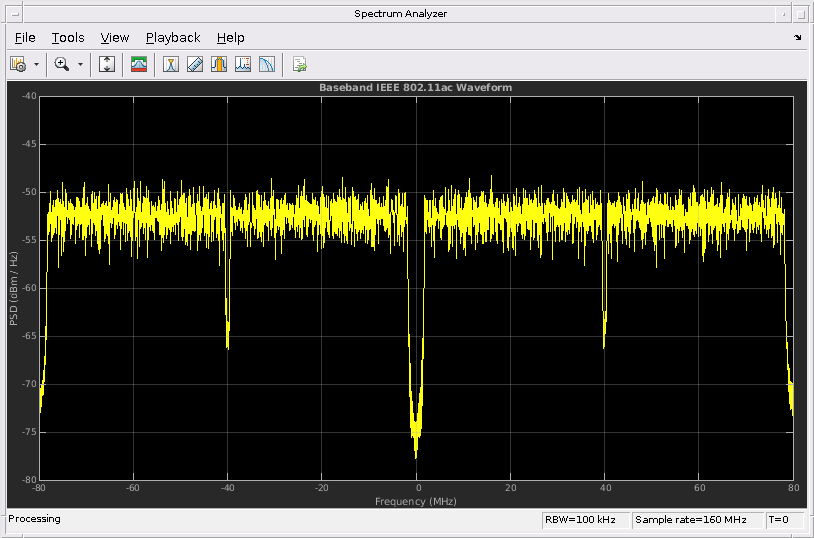
Task: Click the hourglass-shaped measurement icon
Action: tap(171, 64)
